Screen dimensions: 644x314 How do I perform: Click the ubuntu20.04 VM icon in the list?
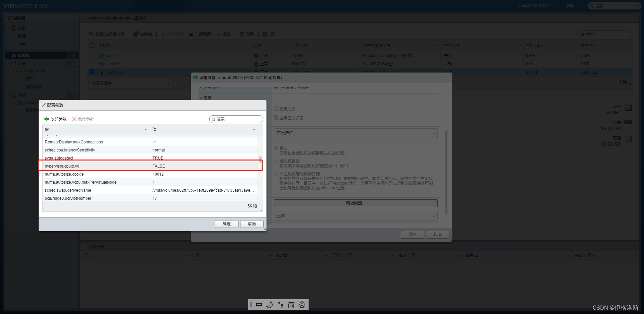101,72
